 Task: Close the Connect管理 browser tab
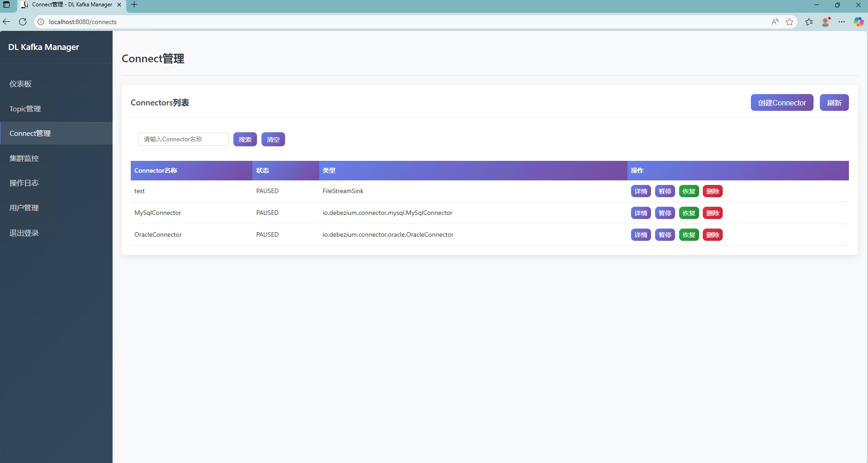[x=119, y=5]
